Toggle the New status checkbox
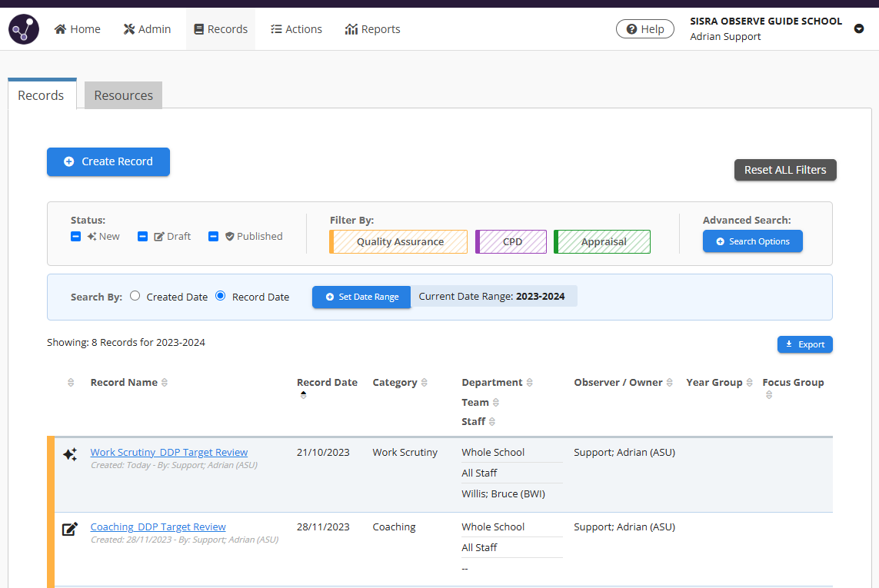The image size is (879, 588). point(75,237)
